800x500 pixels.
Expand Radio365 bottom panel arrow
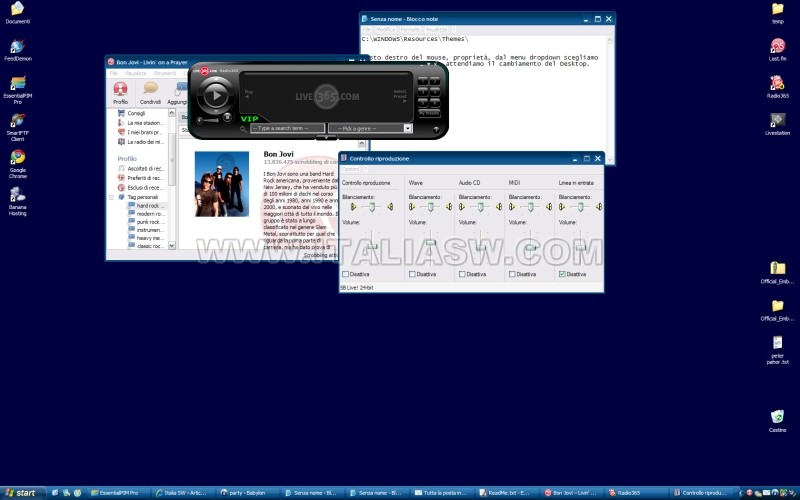(x=326, y=138)
